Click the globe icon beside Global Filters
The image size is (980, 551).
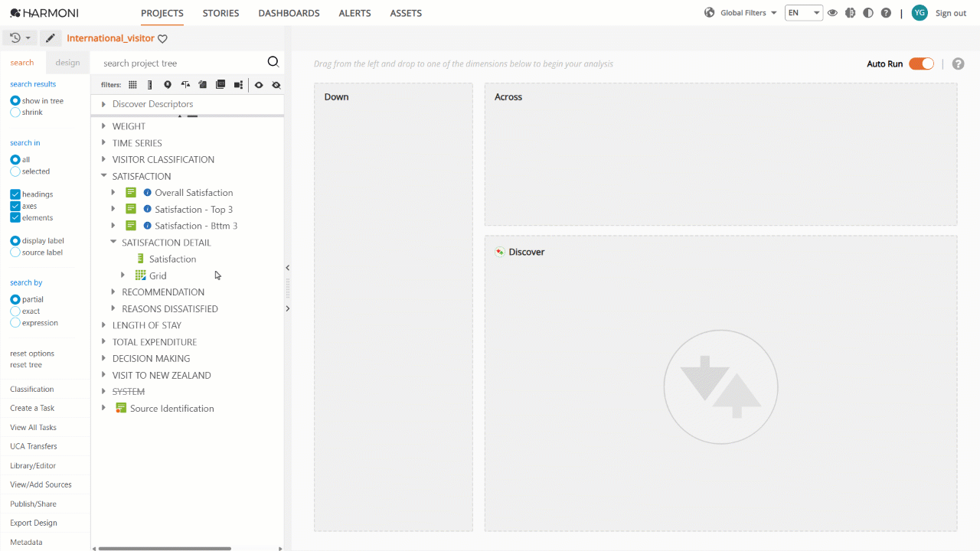709,13
